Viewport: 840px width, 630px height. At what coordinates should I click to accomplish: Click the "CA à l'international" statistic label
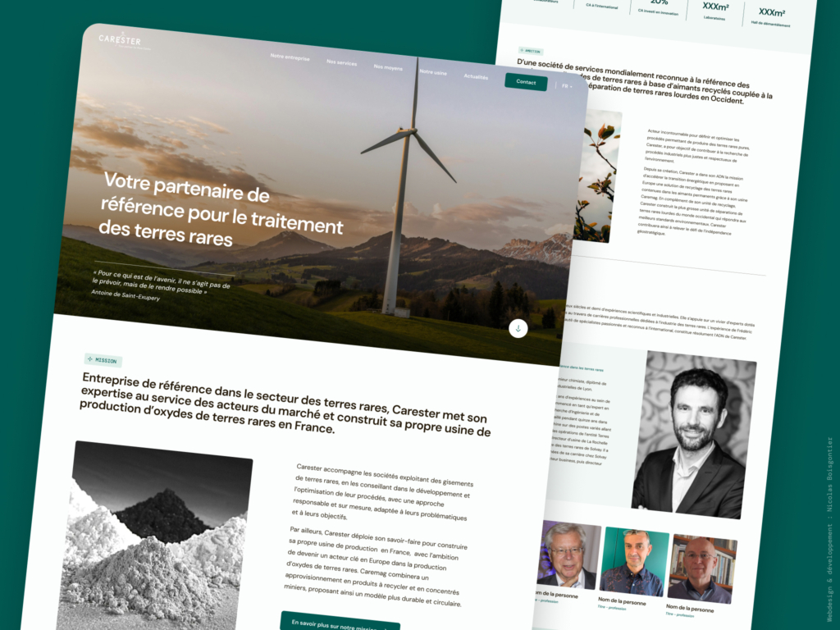(x=601, y=6)
